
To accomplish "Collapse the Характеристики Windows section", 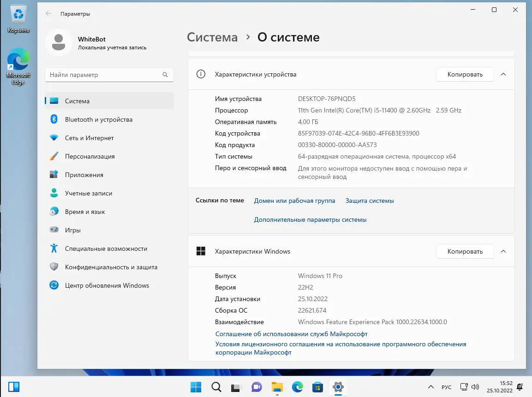I will (503, 251).
